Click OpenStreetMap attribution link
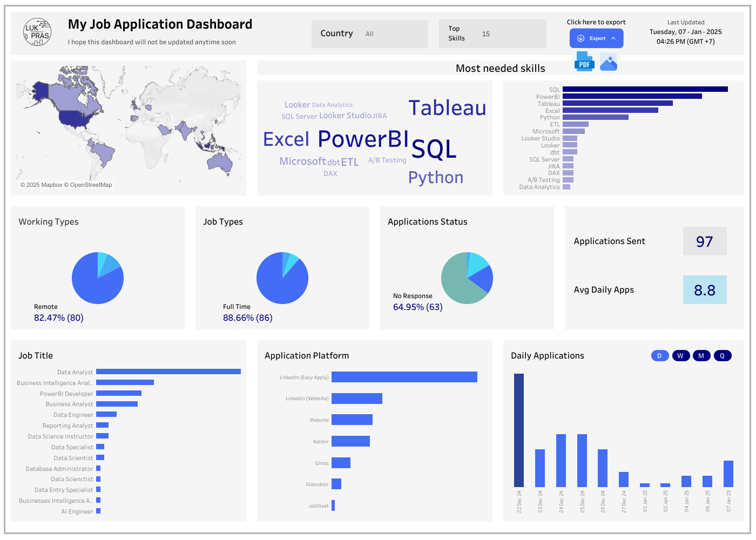The height and width of the screenshot is (540, 756). click(x=88, y=185)
